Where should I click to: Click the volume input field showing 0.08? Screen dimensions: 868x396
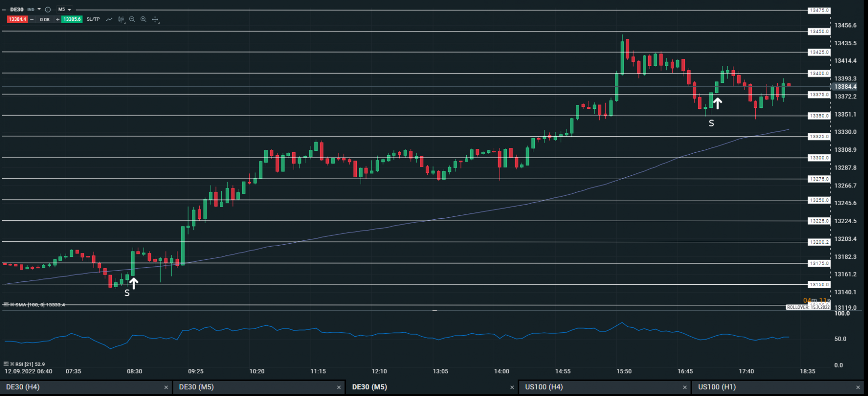tap(45, 19)
